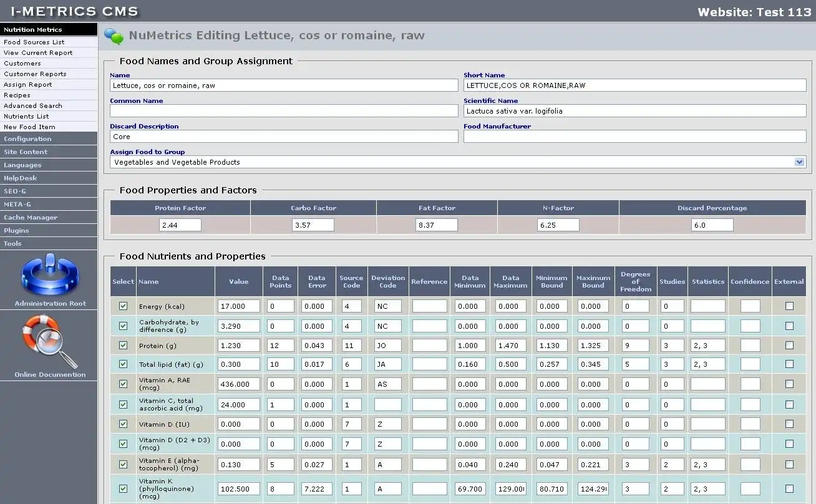816x504 pixels.
Task: Open the Recipes sidebar link
Action: tap(17, 95)
